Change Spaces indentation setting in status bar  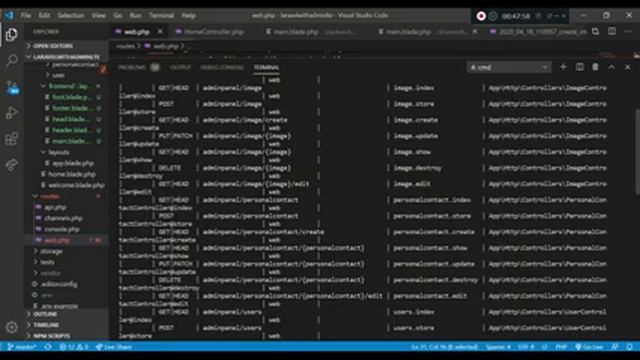pos(498,347)
